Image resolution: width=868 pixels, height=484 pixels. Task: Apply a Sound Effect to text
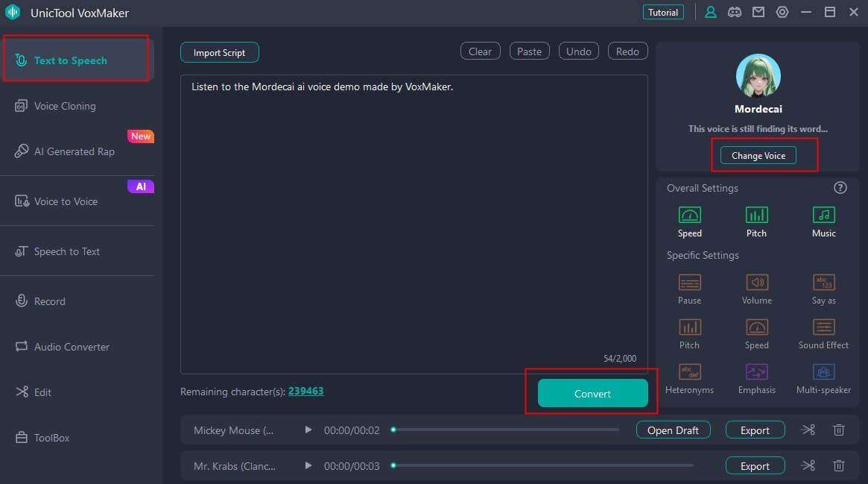pyautogui.click(x=823, y=334)
